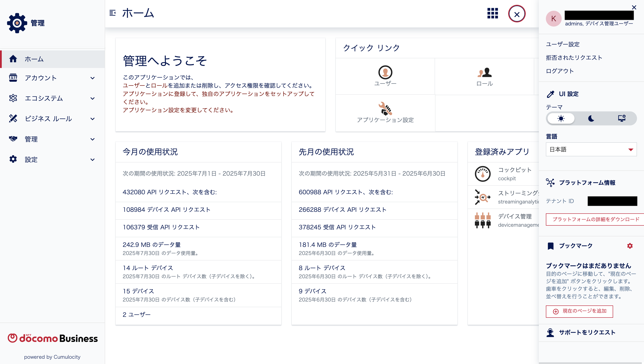Viewport: 644px width, 364px height.
Task: Select the system theme monitor option
Action: tap(621, 118)
